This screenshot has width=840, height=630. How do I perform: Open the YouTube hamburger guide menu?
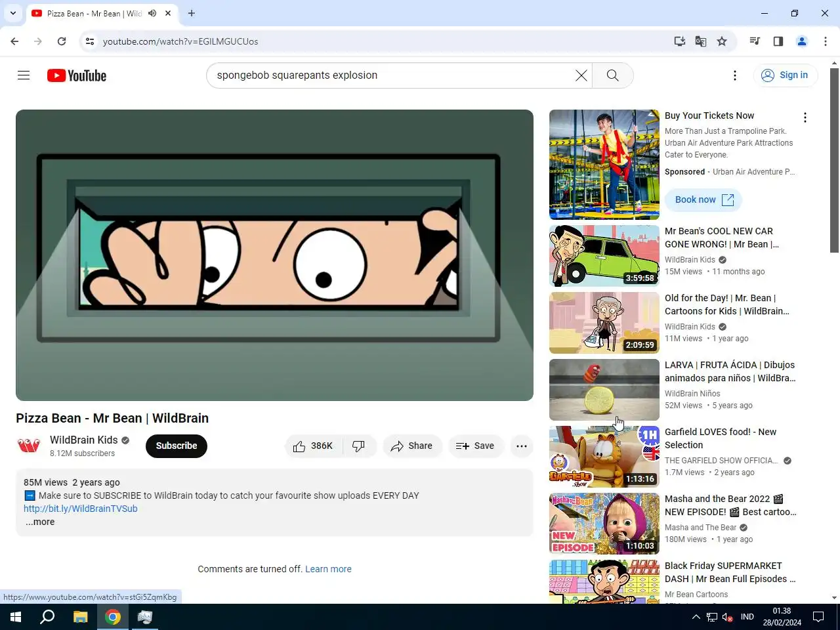(x=24, y=75)
